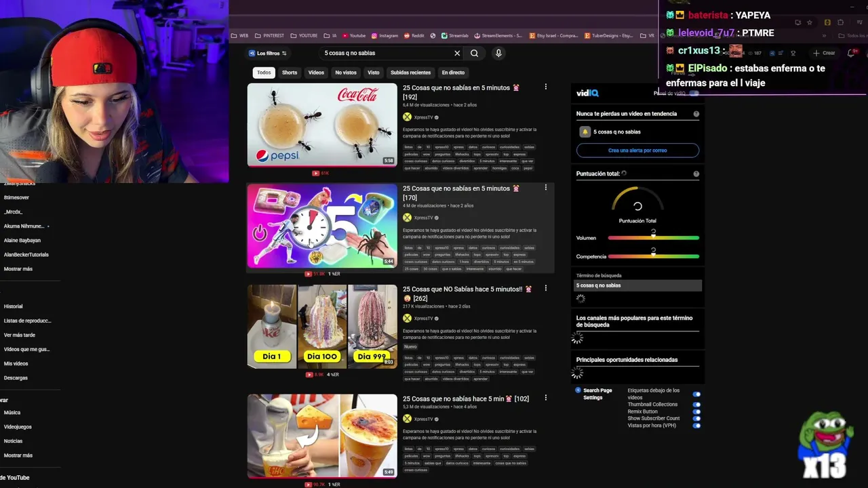The height and width of the screenshot is (488, 868).
Task: Select the Visto filter chip
Action: pyautogui.click(x=374, y=73)
